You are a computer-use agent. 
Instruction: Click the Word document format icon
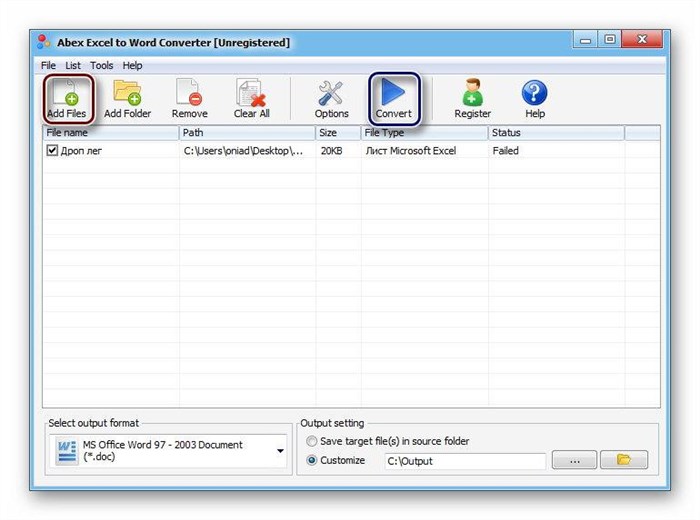click(67, 451)
